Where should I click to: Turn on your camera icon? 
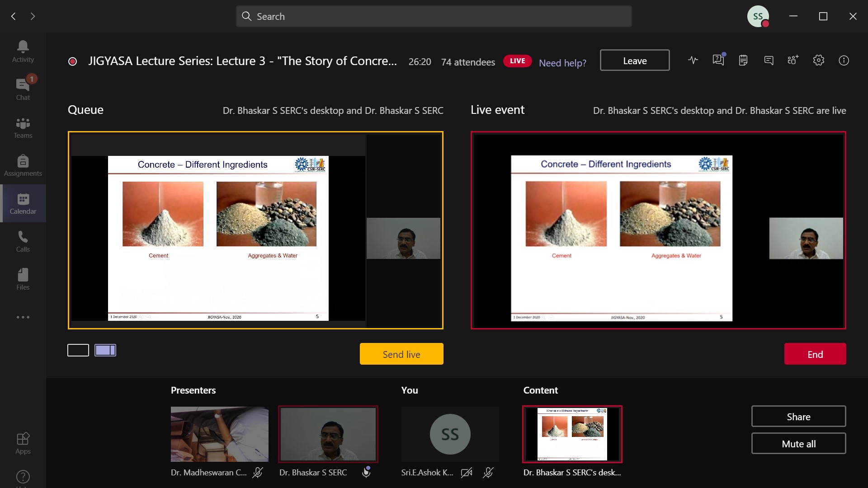point(467,473)
